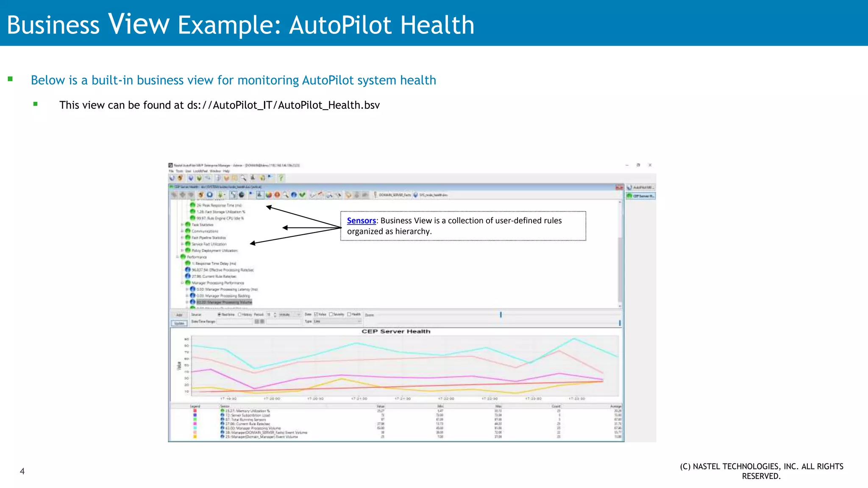Click the green shield icon in main toolbar

point(199,178)
